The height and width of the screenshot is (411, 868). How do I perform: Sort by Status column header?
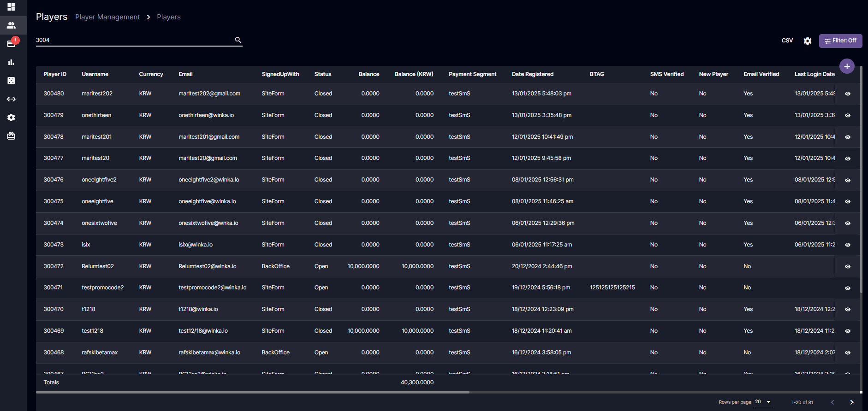point(323,74)
